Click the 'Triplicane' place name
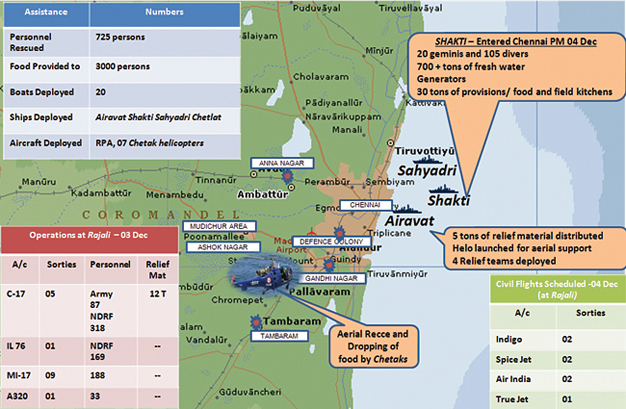 [x=389, y=233]
